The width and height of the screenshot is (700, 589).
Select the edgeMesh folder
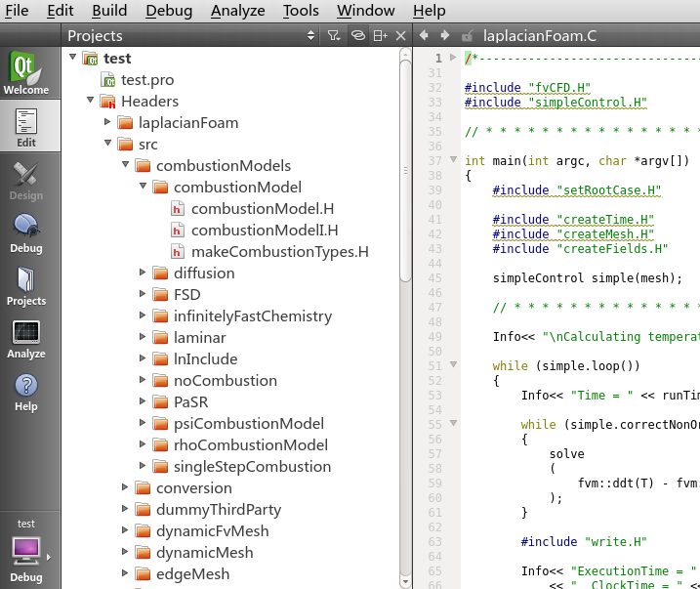click(x=192, y=574)
